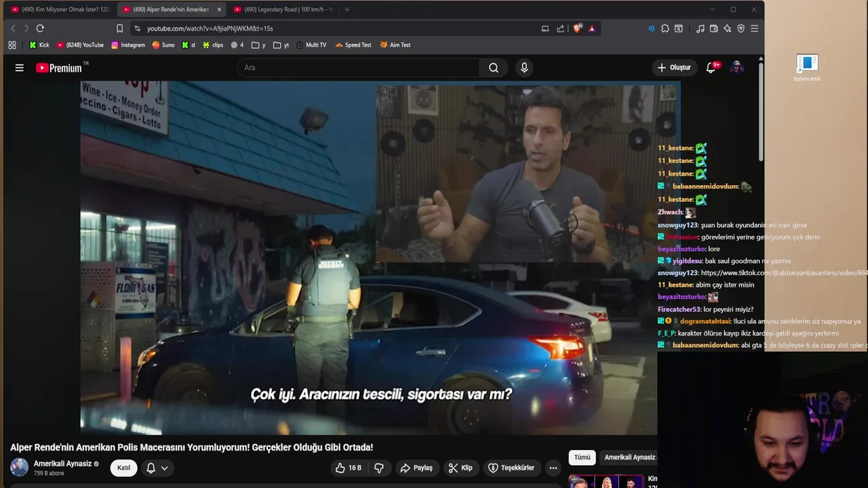The width and height of the screenshot is (868, 488).
Task: Switch to the Kim Milyoner Olmak İster tab
Action: pyautogui.click(x=60, y=9)
